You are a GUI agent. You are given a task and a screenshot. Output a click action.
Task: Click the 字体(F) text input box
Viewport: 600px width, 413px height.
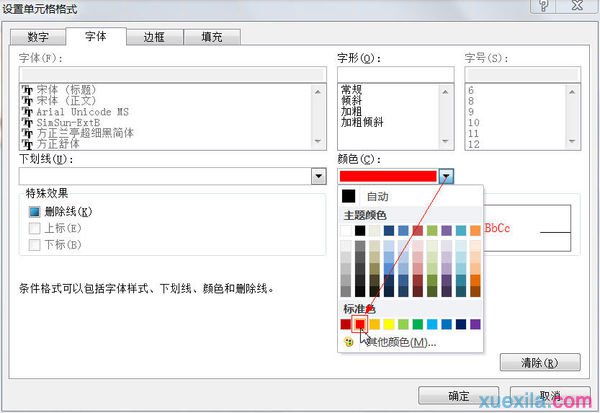pos(173,74)
